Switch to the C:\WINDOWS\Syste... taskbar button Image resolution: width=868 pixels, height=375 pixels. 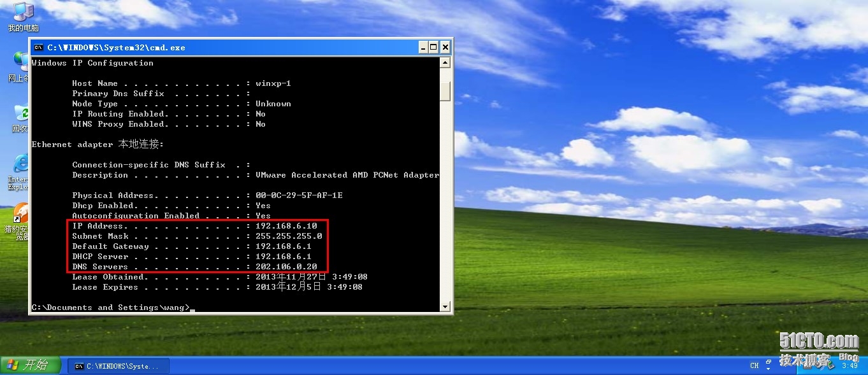tap(120, 366)
